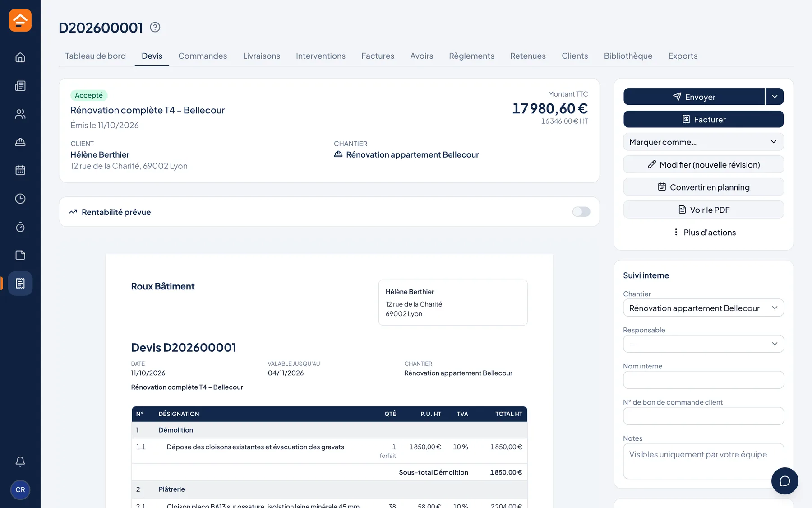Viewport: 812px width, 508px height.
Task: Open the stopwatch timer sidebar icon
Action: click(20, 227)
